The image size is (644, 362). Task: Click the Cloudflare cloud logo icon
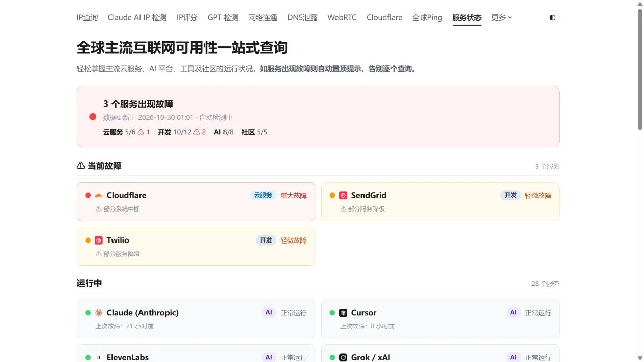[99, 195]
